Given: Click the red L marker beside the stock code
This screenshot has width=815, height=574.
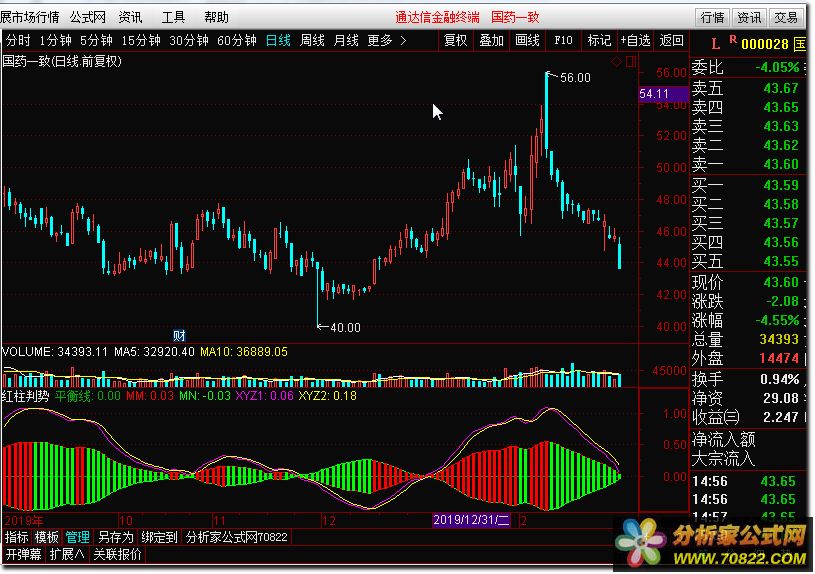Looking at the screenshot, I should coord(715,43).
